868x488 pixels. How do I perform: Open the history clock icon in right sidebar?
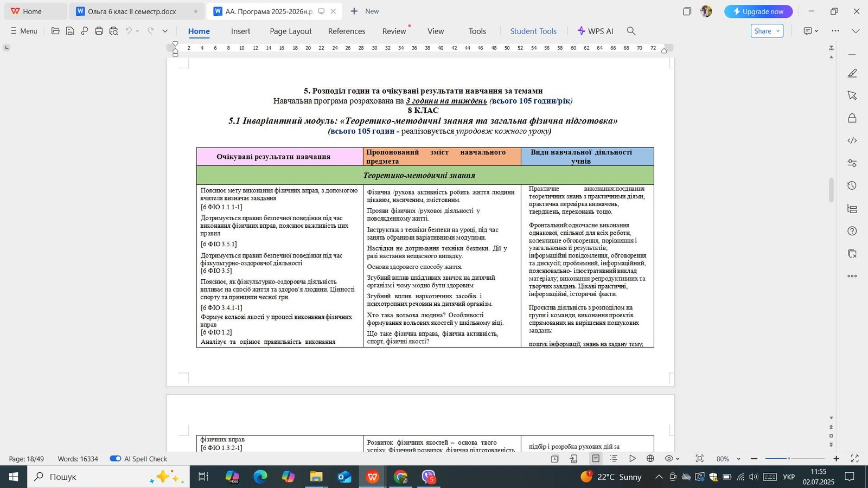pyautogui.click(x=852, y=185)
